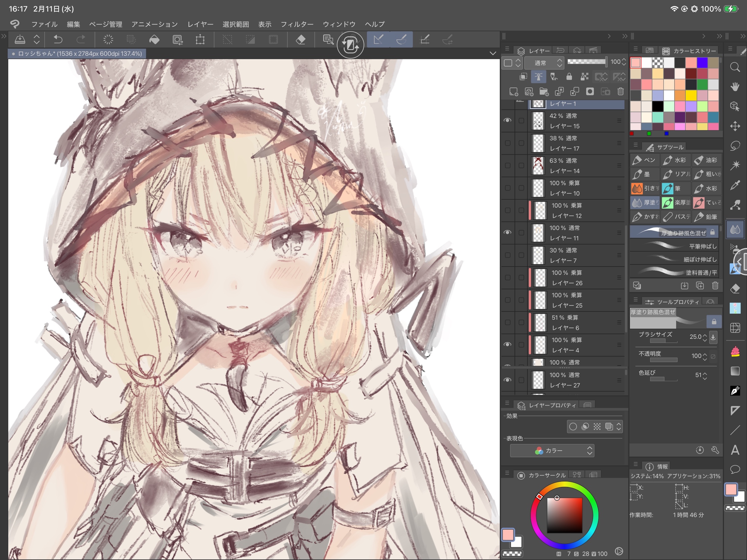Viewport: 747px width, 560px height.
Task: Toggle visibility of レイヤー 11
Action: pyautogui.click(x=507, y=232)
